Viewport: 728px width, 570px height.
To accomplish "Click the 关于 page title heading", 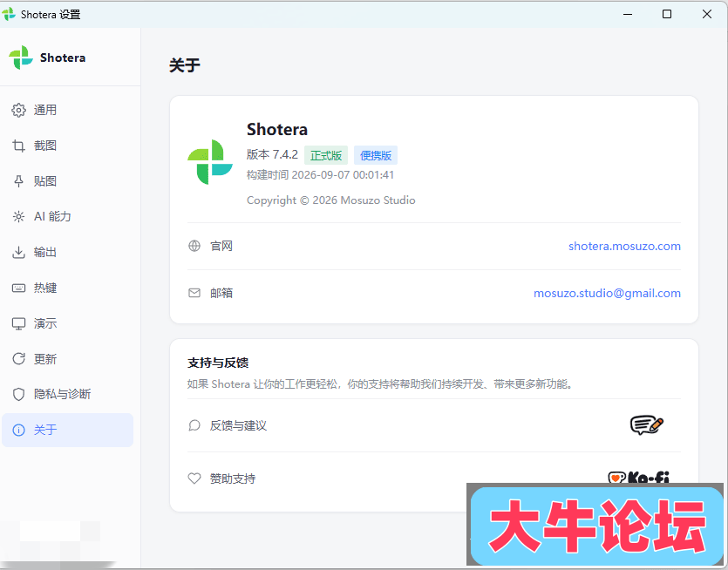I will (185, 65).
